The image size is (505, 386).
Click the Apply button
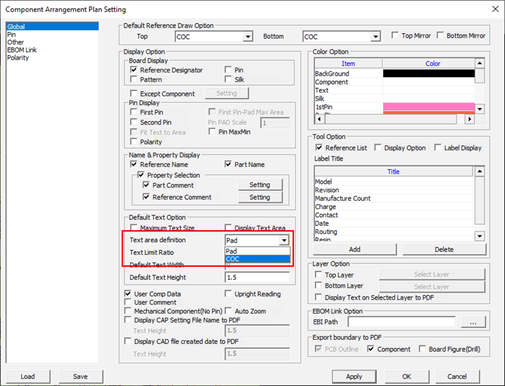coord(354,376)
